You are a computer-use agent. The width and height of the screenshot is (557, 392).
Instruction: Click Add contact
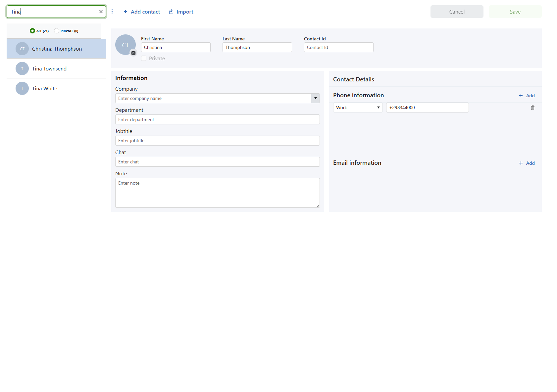tap(142, 12)
